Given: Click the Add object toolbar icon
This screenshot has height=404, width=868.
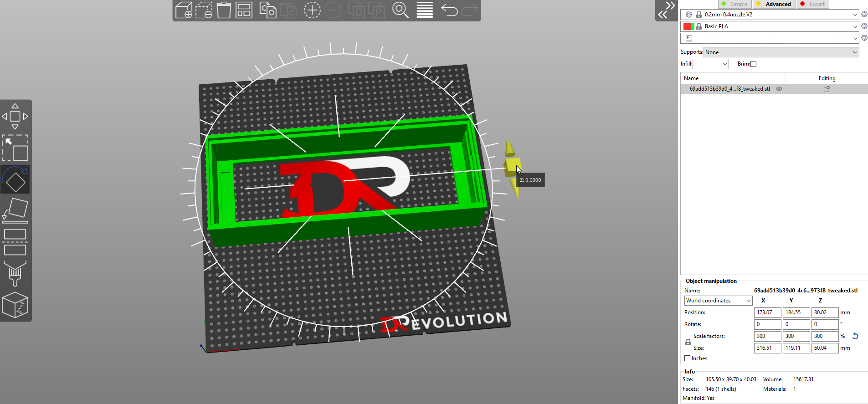Looking at the screenshot, I should pos(184,10).
